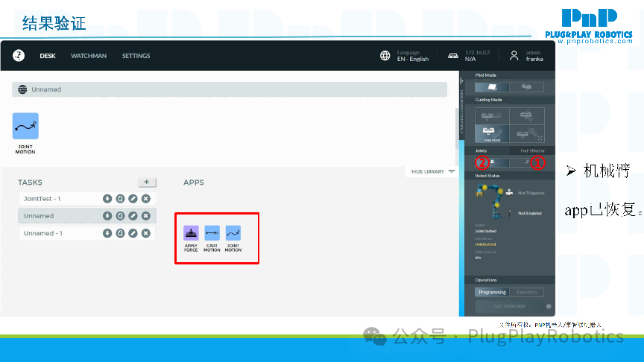Select the Cart Motion app
The width and height of the screenshot is (644, 362).
(212, 233)
